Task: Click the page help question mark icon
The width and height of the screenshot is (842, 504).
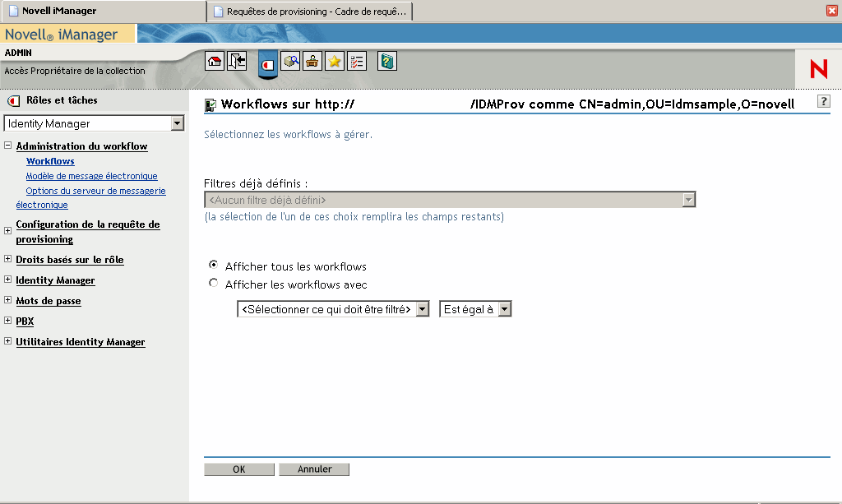Action: point(824,101)
